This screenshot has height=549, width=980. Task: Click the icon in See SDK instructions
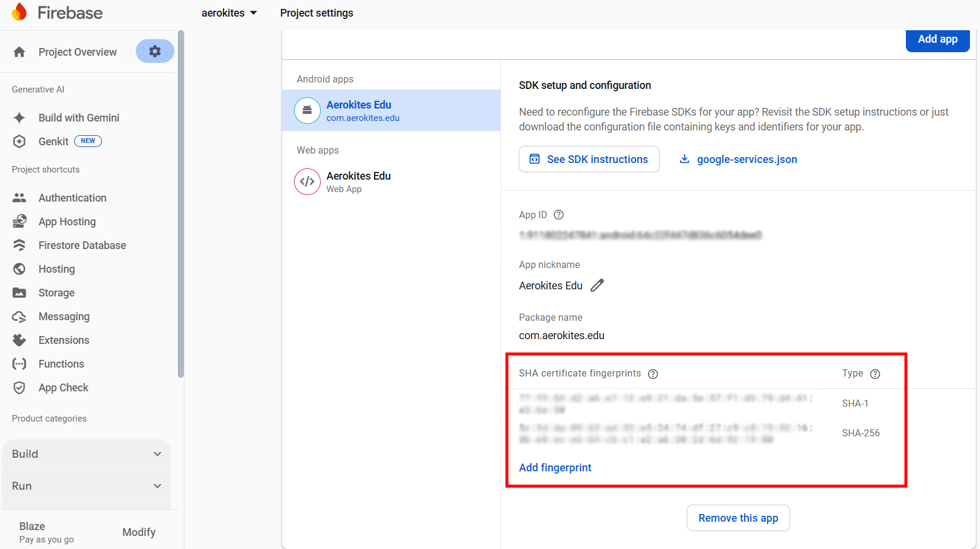pyautogui.click(x=534, y=159)
